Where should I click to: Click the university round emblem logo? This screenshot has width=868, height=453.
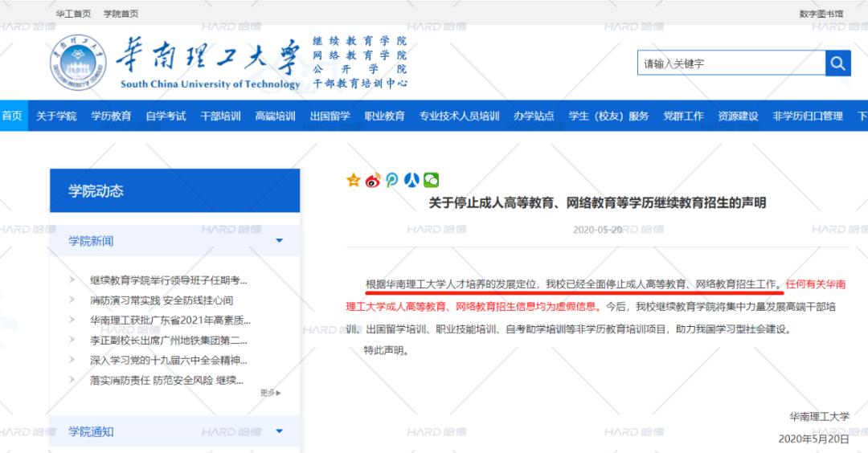pos(77,62)
